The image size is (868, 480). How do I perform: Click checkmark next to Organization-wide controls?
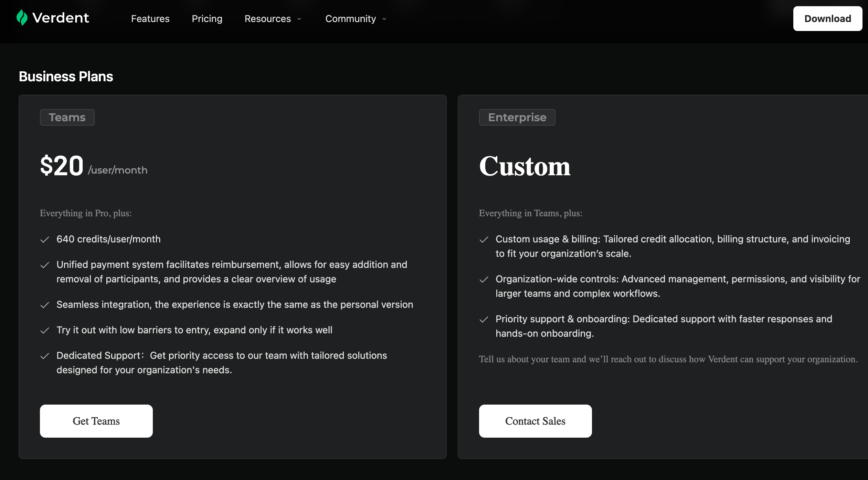click(x=484, y=280)
